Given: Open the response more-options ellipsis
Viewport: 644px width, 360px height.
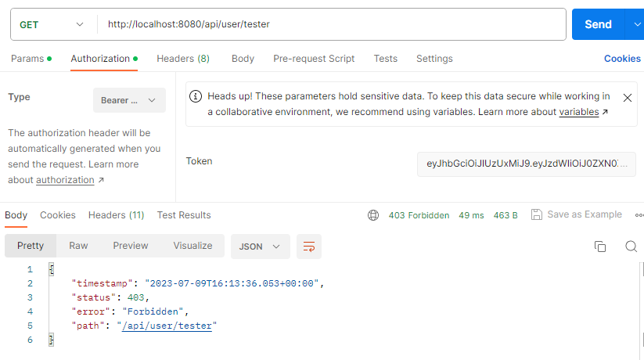Looking at the screenshot, I should (639, 215).
